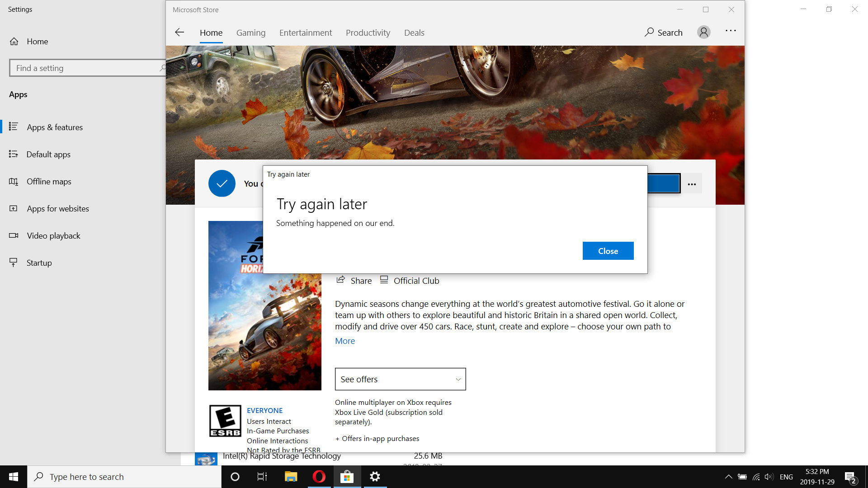Viewport: 868px width, 488px height.
Task: Click the taskbar clock and date
Action: tap(817, 477)
